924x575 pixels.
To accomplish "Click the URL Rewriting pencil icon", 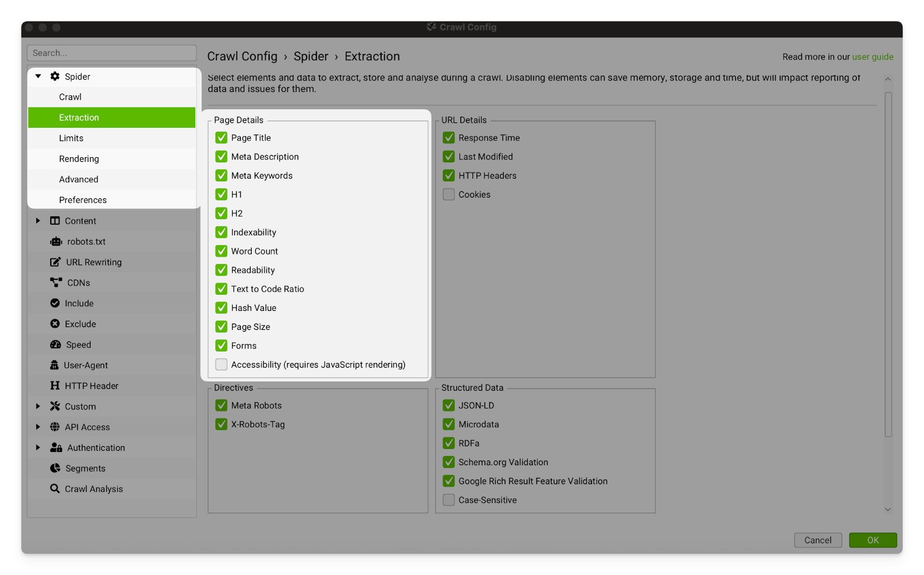I will click(55, 262).
